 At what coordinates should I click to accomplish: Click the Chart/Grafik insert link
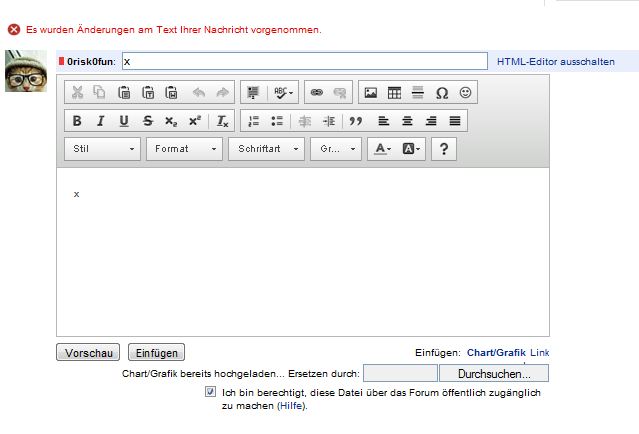[496, 352]
